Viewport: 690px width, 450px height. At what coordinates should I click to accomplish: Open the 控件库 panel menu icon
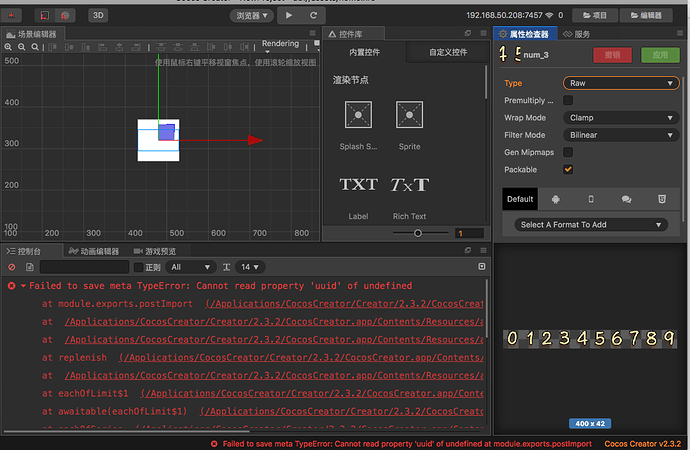pyautogui.click(x=483, y=33)
